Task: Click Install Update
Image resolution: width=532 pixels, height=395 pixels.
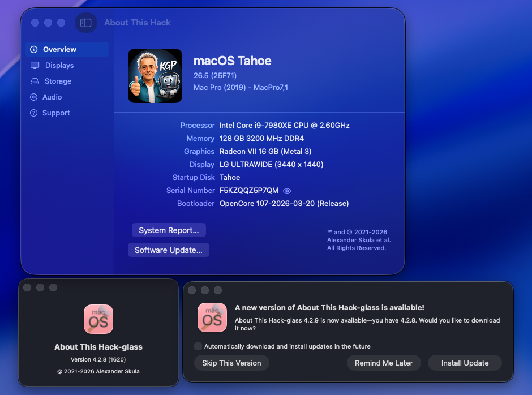Action: tap(465, 363)
